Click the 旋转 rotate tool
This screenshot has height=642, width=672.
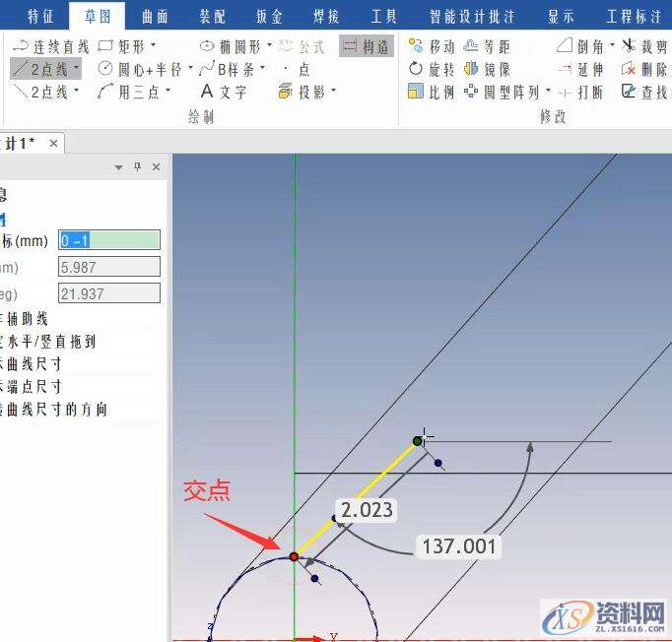point(432,69)
